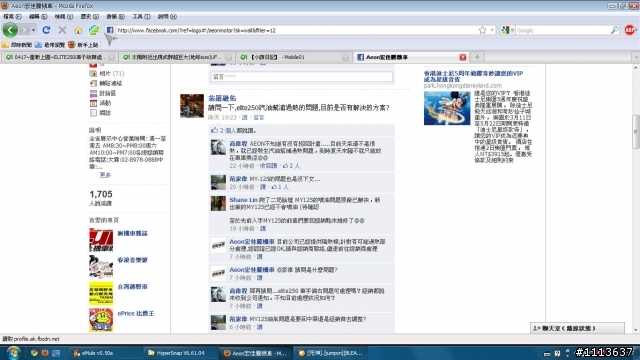640x360 pixels.
Task: Open a new tab with the plus button
Action: point(477,57)
